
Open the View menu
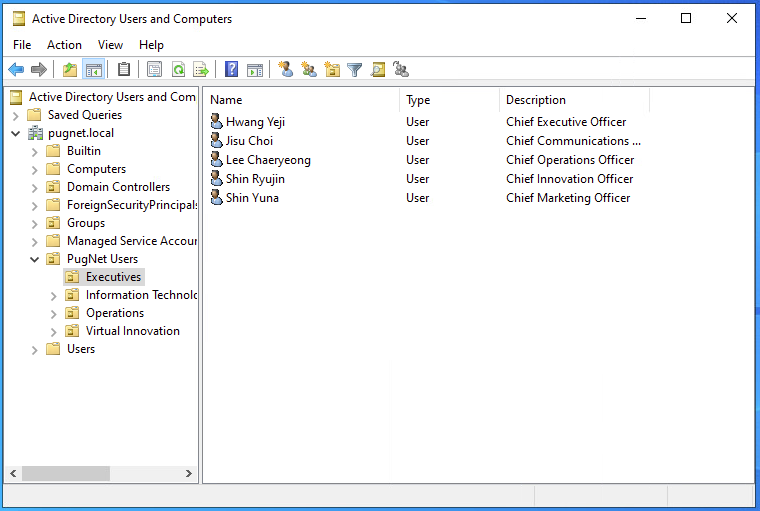111,45
